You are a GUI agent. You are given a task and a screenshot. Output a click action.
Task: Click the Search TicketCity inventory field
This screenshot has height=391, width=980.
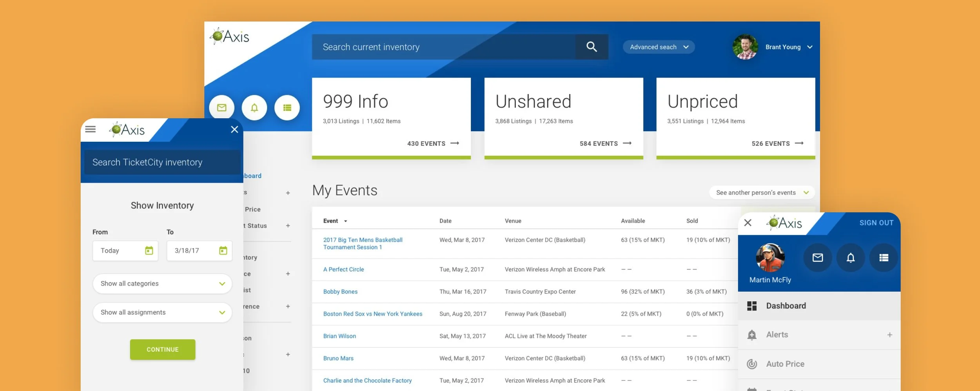pos(162,162)
